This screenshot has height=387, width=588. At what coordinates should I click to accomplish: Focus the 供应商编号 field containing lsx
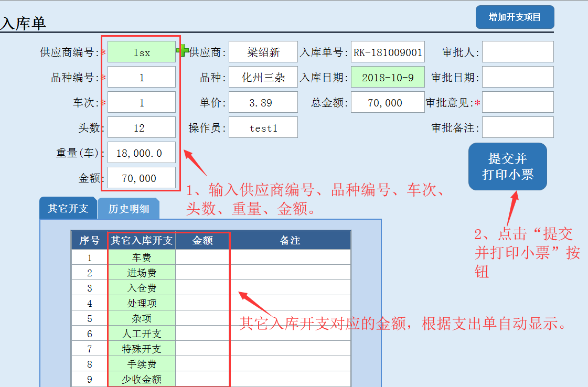coord(142,52)
